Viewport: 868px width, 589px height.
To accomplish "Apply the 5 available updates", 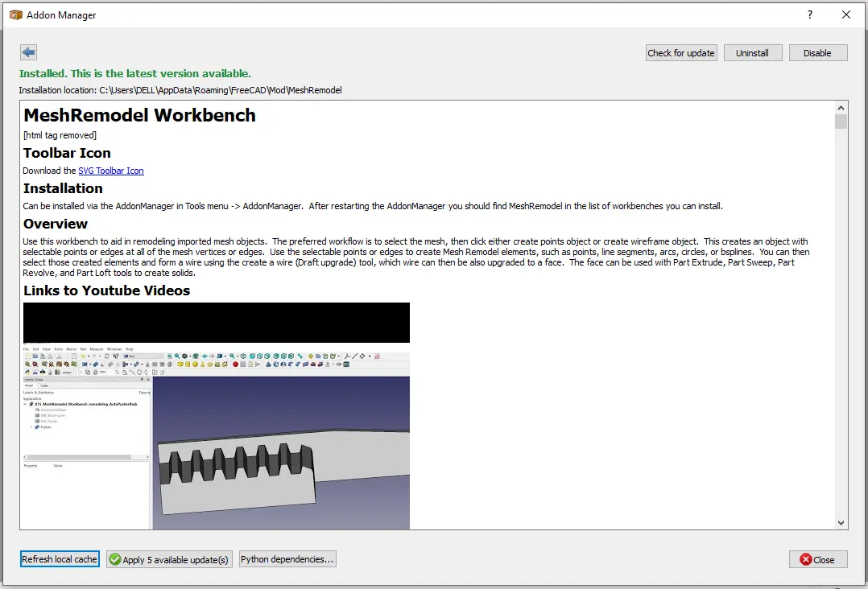I will (x=169, y=558).
